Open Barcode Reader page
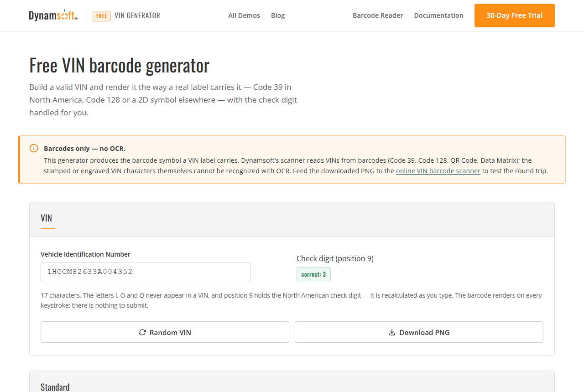The width and height of the screenshot is (584, 392). coord(378,15)
